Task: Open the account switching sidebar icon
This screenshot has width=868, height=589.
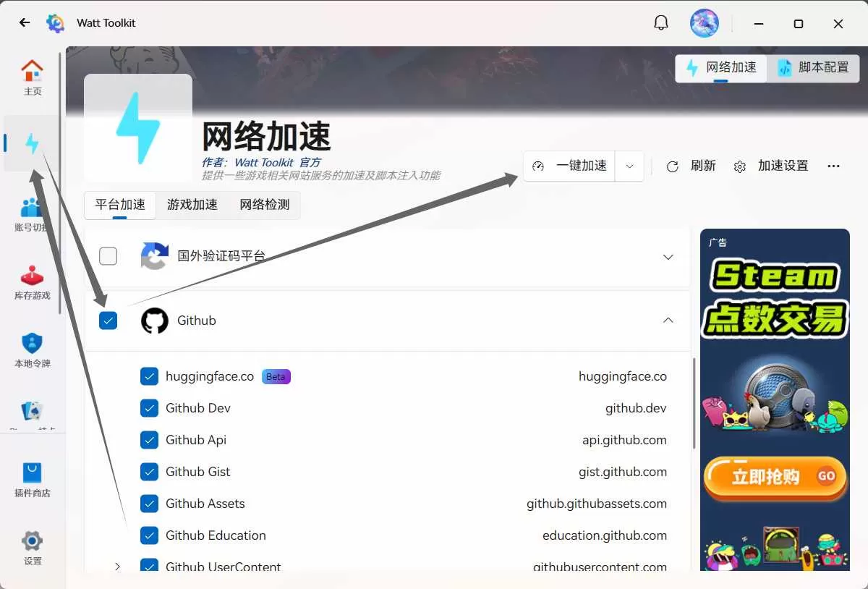Action: tap(32, 215)
